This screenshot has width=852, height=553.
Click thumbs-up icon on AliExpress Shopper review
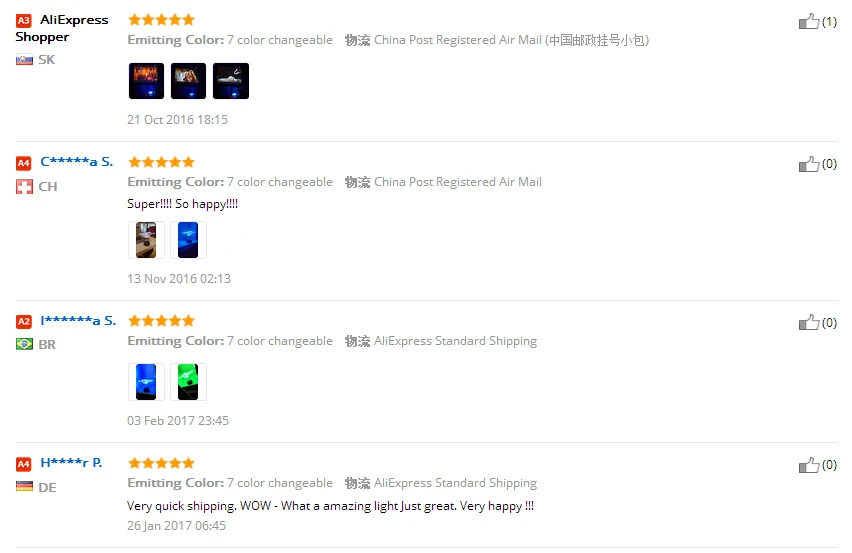(809, 21)
